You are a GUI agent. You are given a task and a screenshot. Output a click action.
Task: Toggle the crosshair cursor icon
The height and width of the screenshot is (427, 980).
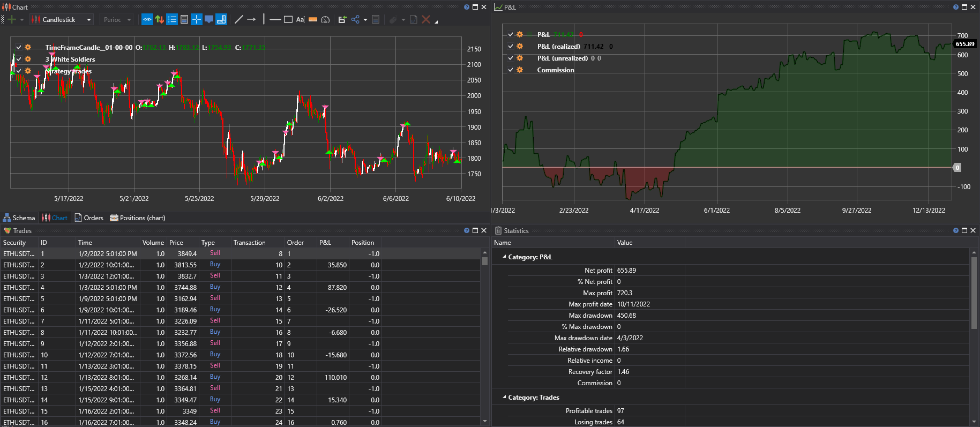[197, 19]
